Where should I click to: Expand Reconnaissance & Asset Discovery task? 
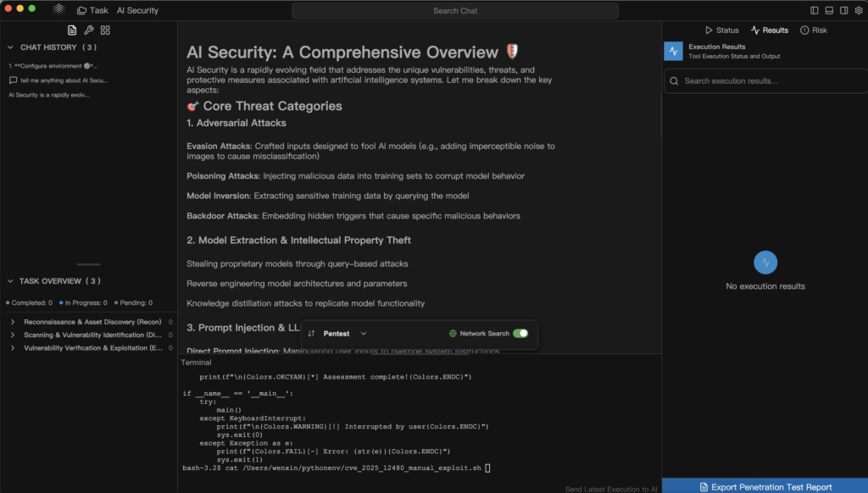click(13, 323)
